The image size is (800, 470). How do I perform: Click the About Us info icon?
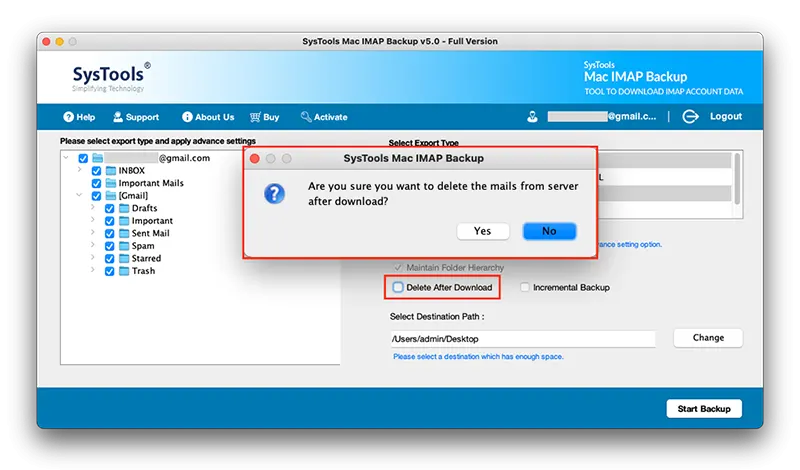tap(187, 117)
